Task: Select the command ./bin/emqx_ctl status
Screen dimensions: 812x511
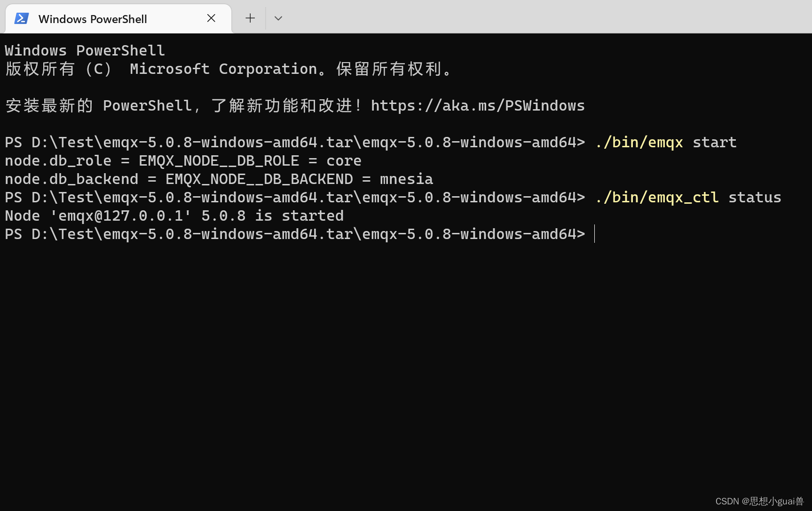Action: pyautogui.click(x=687, y=197)
